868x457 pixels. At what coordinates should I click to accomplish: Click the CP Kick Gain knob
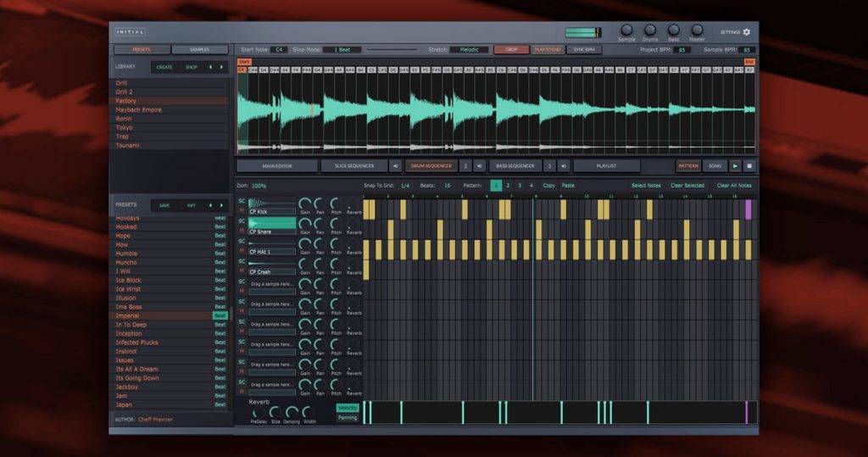pyautogui.click(x=304, y=203)
